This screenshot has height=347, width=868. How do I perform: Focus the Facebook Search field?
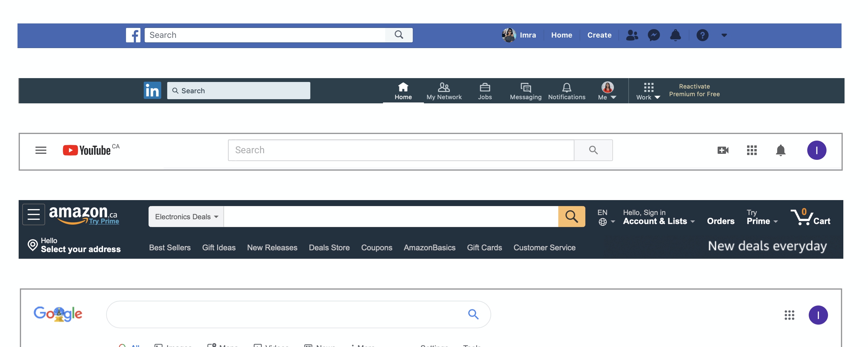click(265, 35)
